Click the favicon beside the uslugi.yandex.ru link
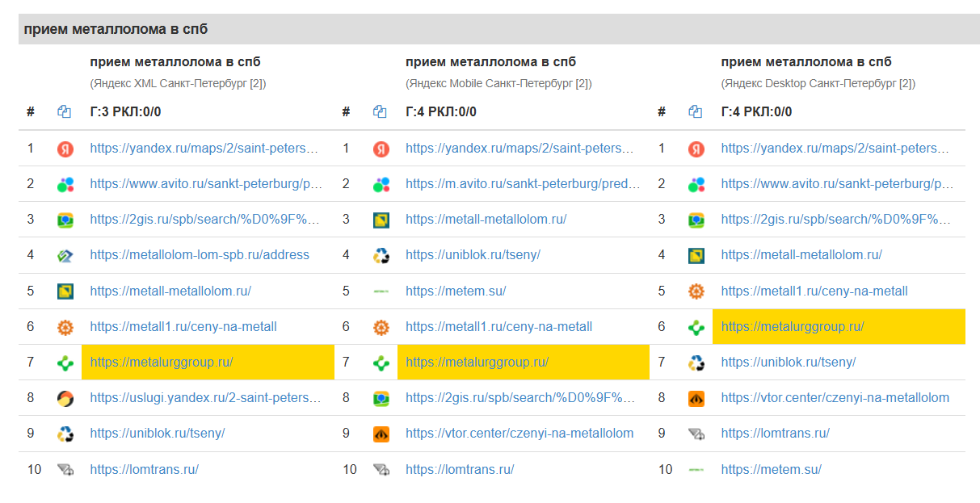980x503 pixels. [65, 398]
